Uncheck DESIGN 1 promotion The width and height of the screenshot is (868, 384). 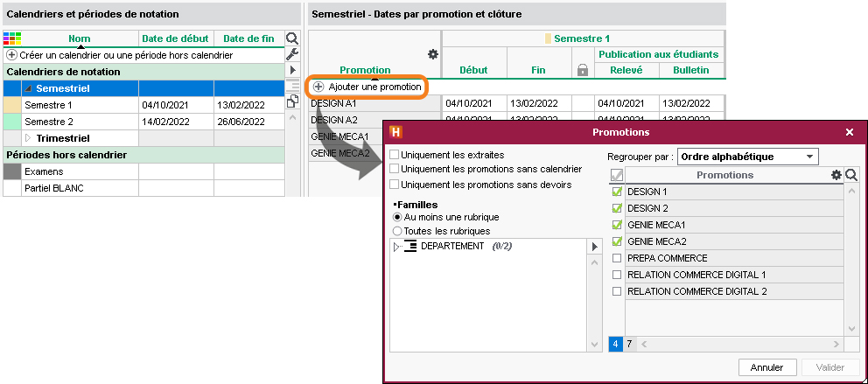(x=617, y=192)
